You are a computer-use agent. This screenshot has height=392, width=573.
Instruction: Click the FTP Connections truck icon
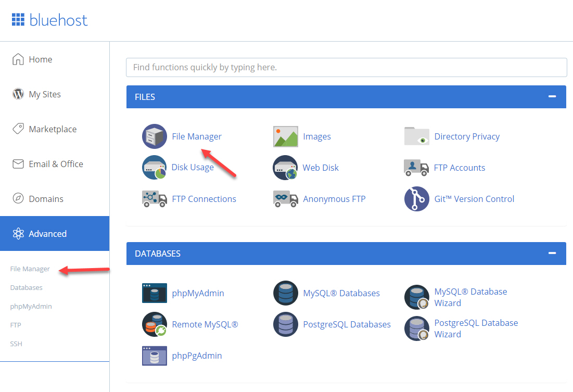(155, 199)
